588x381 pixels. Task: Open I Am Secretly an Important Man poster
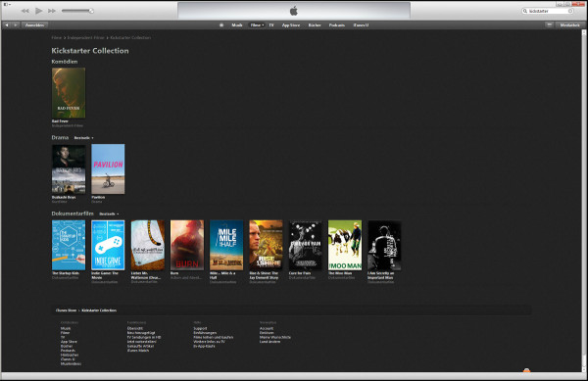pos(384,245)
